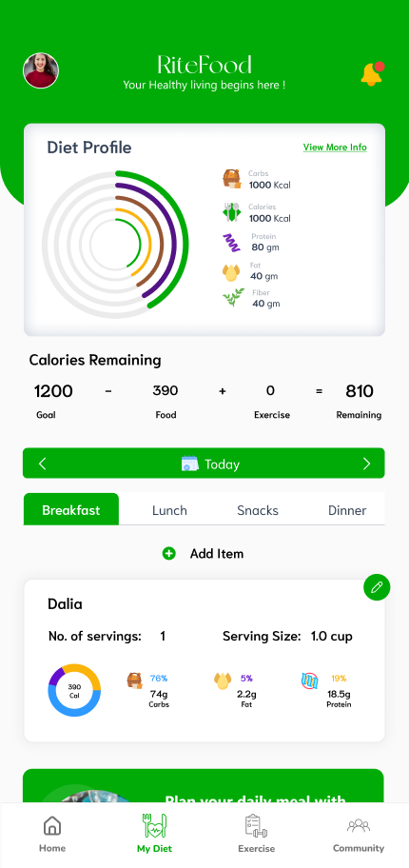
Task: Switch to the Lunch tab
Action: [x=169, y=510]
